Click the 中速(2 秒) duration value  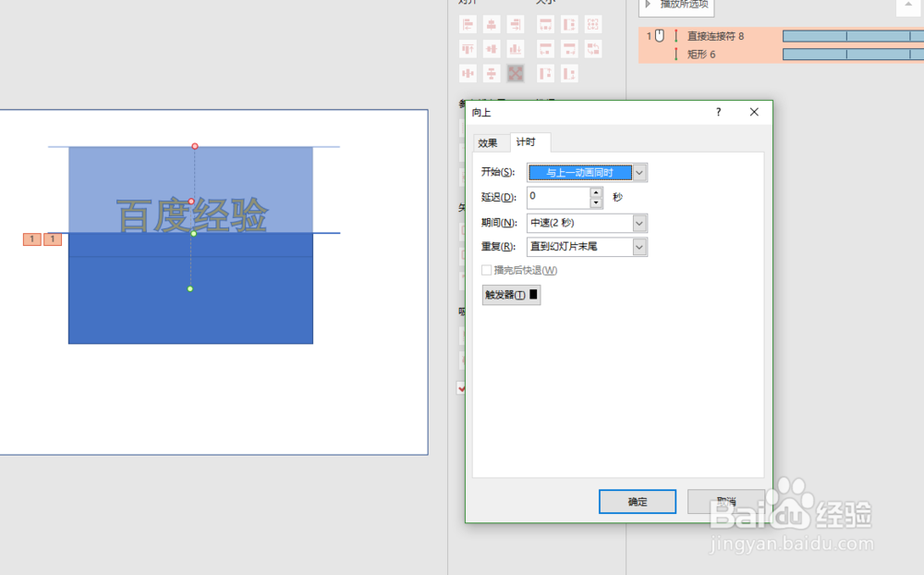(x=553, y=223)
